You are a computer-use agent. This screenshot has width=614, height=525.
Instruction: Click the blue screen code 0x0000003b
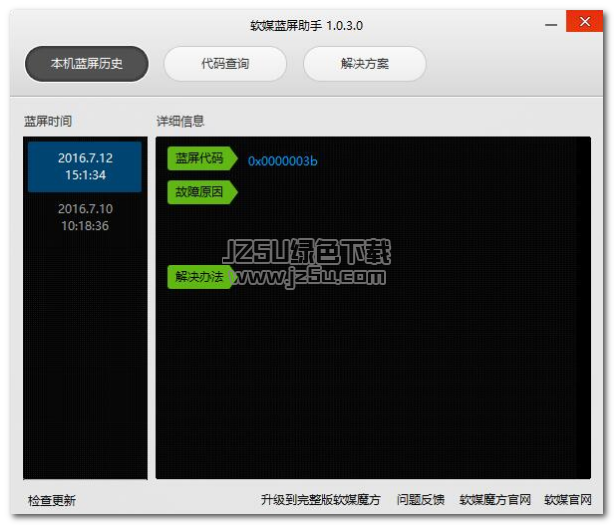click(x=282, y=161)
